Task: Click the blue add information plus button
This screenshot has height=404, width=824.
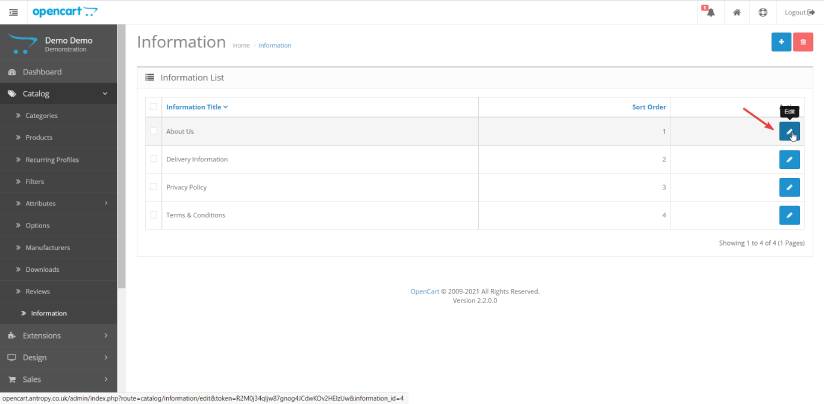Action: 780,42
